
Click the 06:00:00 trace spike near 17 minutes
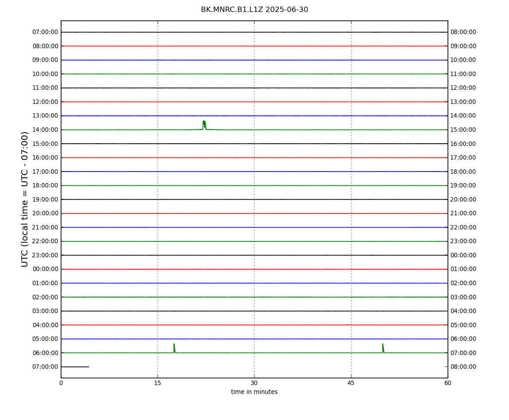pos(174,348)
